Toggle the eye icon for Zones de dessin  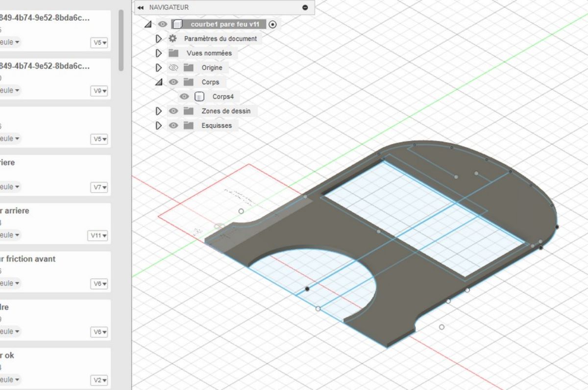pyautogui.click(x=173, y=111)
